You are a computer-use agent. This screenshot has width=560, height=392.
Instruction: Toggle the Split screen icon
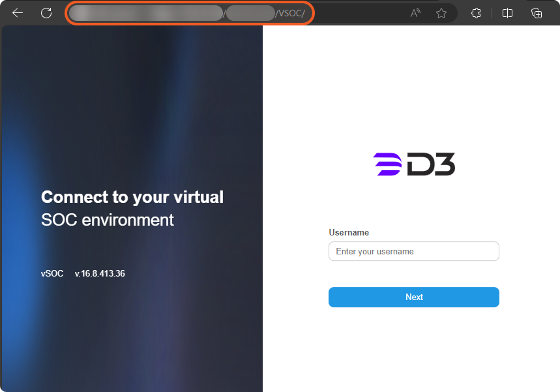coord(507,13)
